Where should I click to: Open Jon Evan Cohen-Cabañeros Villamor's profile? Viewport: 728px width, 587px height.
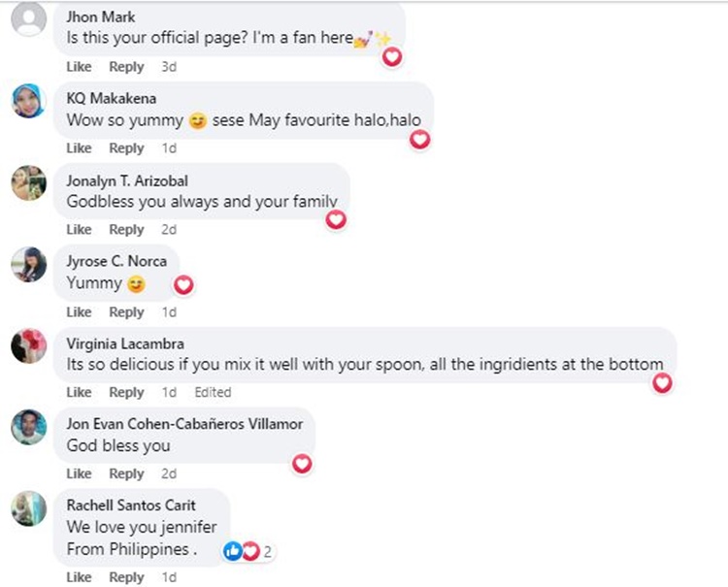(184, 424)
